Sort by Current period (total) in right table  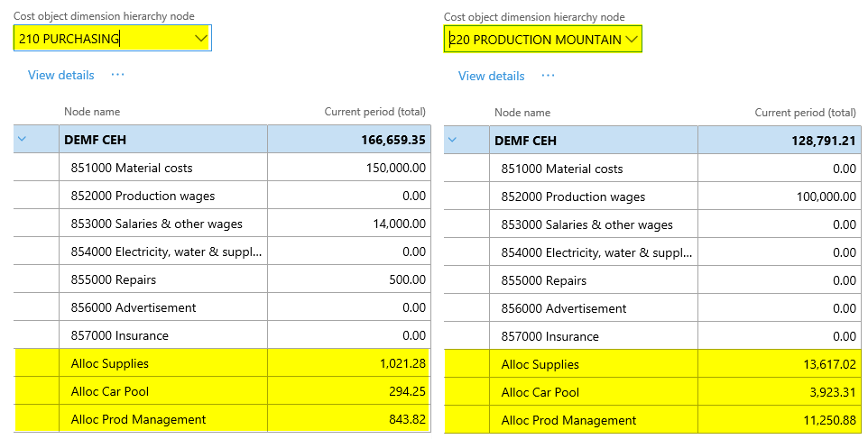(x=805, y=113)
